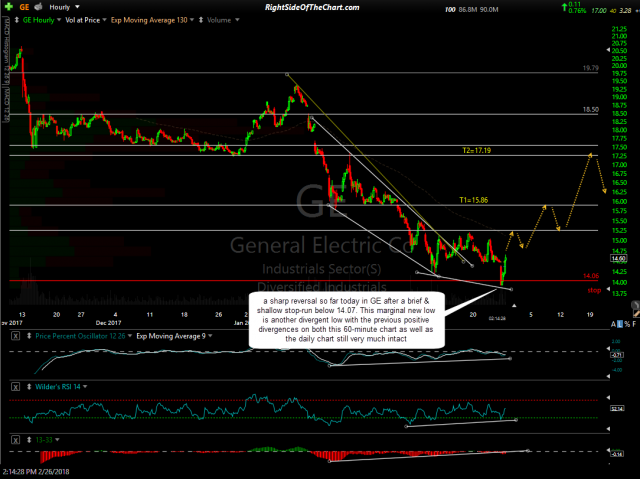Screen dimensions: 640x479
Task: Click the piggy bank icon beside GE
Action: tap(38, 7)
